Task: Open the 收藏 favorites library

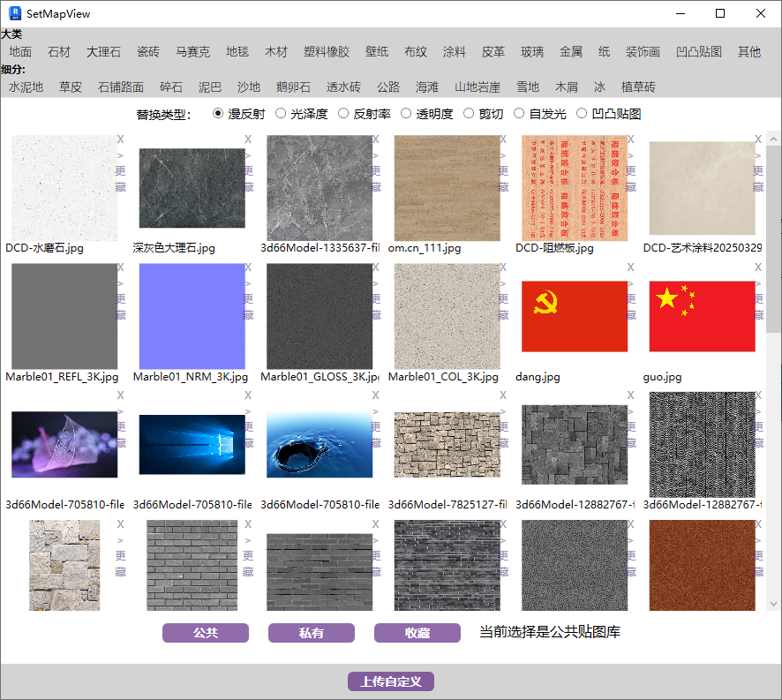Action: (x=417, y=633)
